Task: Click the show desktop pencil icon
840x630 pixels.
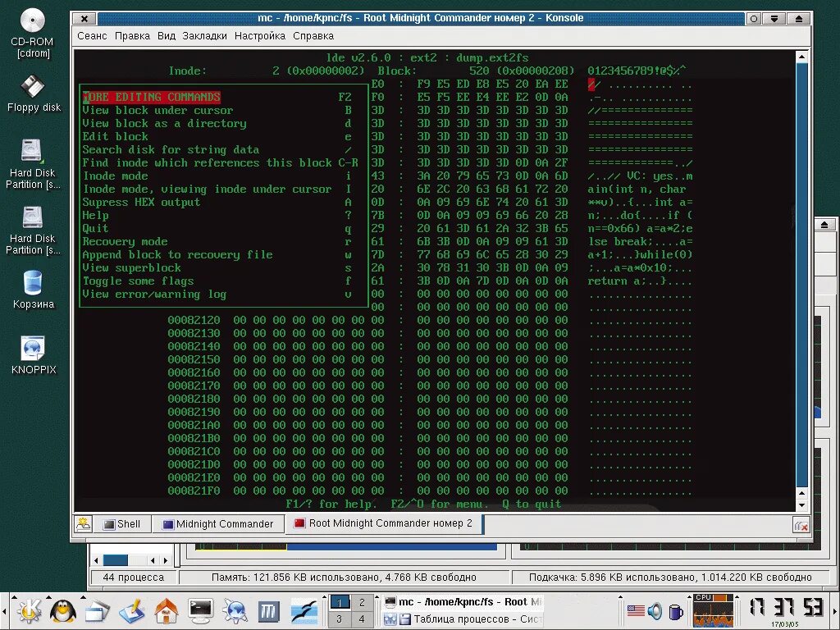Action: coord(132,610)
